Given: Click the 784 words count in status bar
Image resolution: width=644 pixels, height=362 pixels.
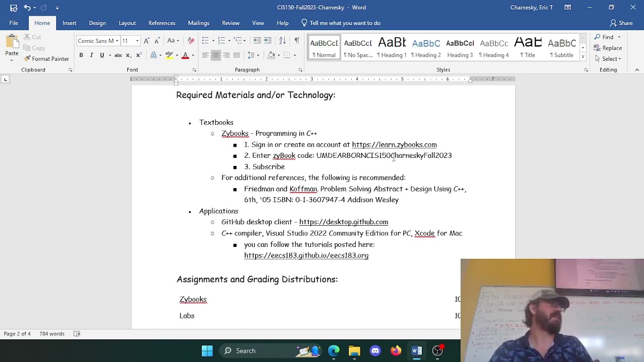Looking at the screenshot, I should point(52,334).
